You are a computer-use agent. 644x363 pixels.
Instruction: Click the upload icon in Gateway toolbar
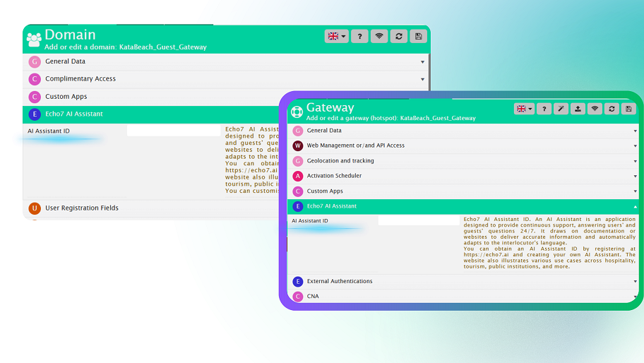point(578,109)
